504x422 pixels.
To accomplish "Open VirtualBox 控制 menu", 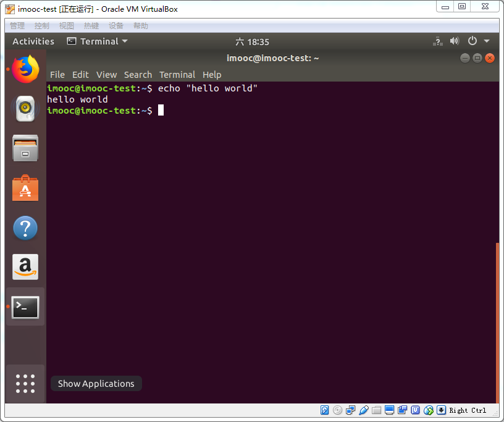I will 42,26.
